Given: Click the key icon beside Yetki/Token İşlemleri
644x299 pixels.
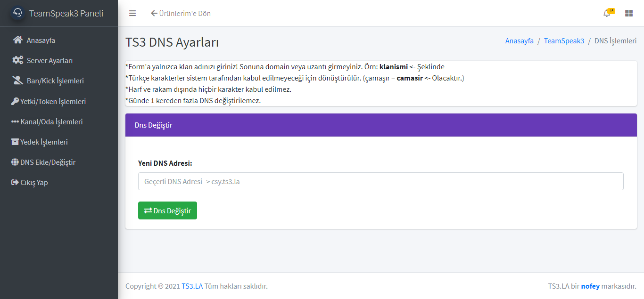Looking at the screenshot, I should (x=15, y=101).
